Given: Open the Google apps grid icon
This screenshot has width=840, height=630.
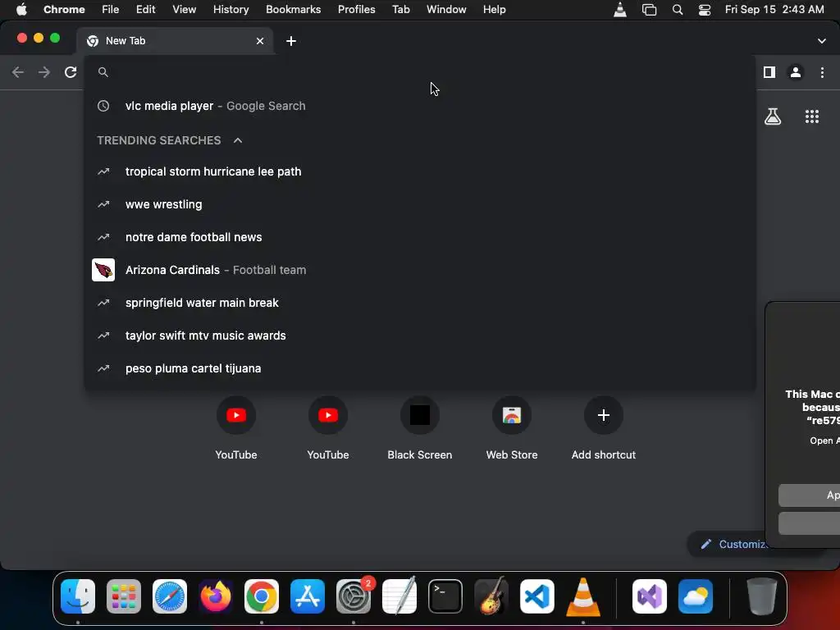Looking at the screenshot, I should tap(812, 116).
